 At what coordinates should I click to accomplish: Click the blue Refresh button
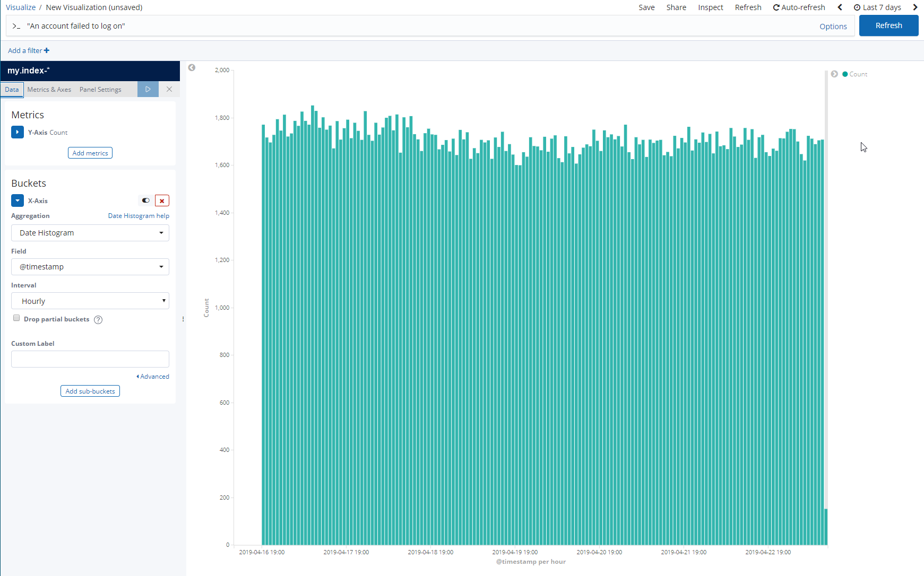pos(888,25)
